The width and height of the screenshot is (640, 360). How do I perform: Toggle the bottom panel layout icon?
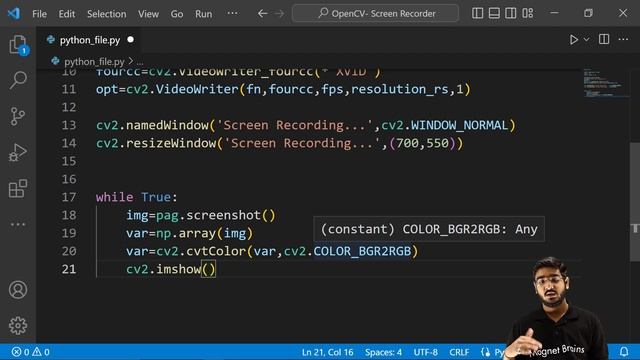494,13
